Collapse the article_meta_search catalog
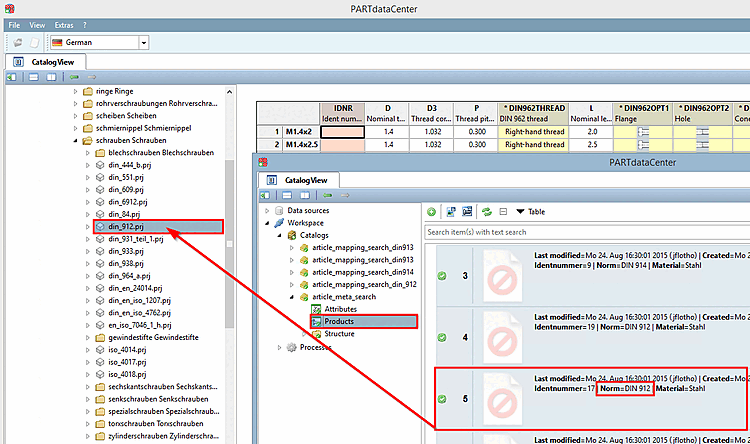750x444 pixels. point(292,297)
